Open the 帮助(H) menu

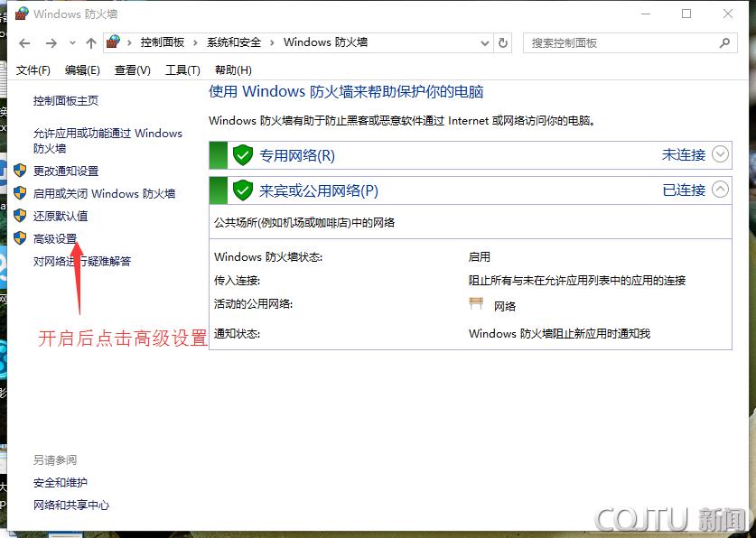pos(233,70)
